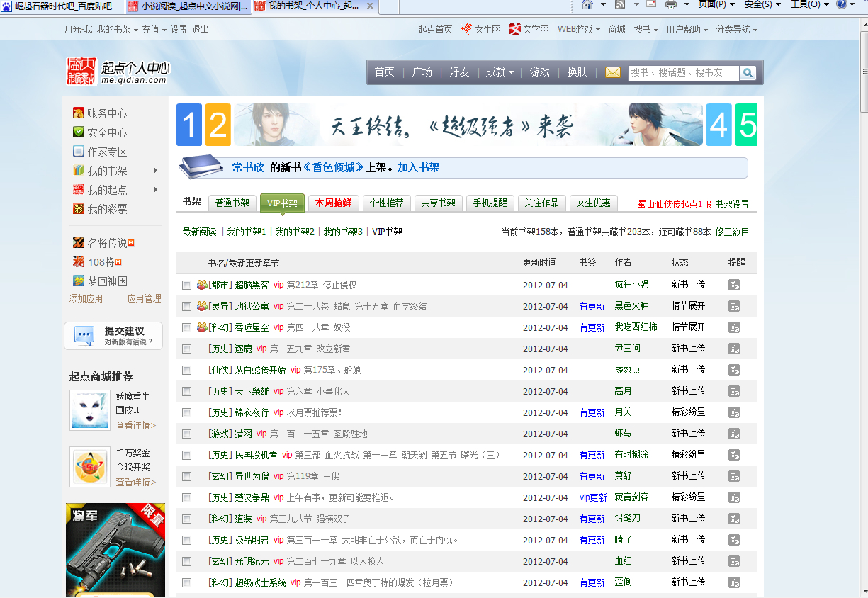Click reminder icon for 超脑黑客 row

734,285
